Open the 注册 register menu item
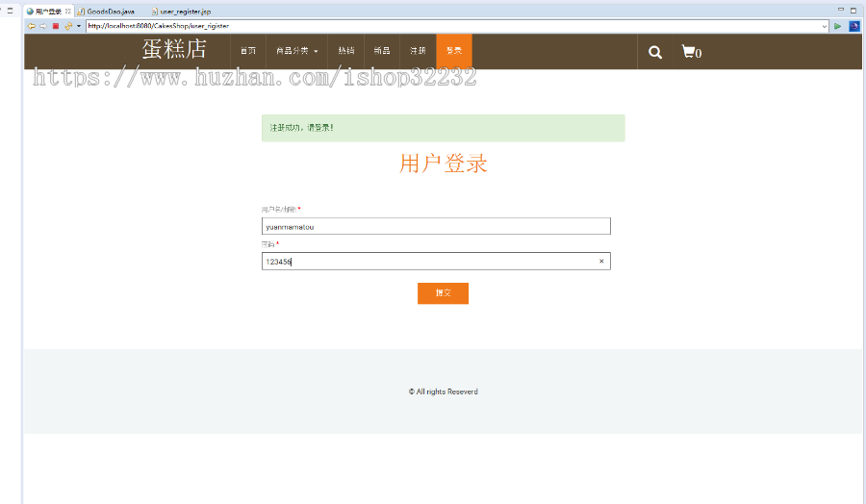 418,51
